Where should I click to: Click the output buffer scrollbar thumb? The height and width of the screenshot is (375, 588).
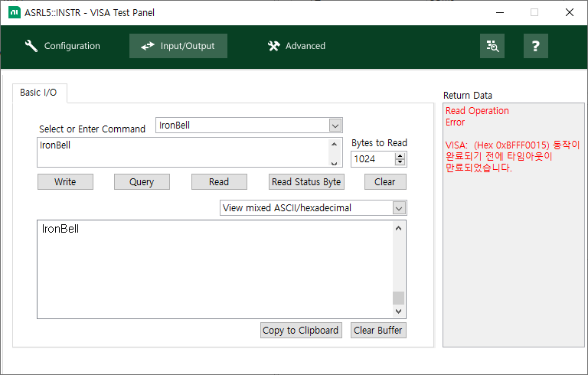(x=399, y=298)
